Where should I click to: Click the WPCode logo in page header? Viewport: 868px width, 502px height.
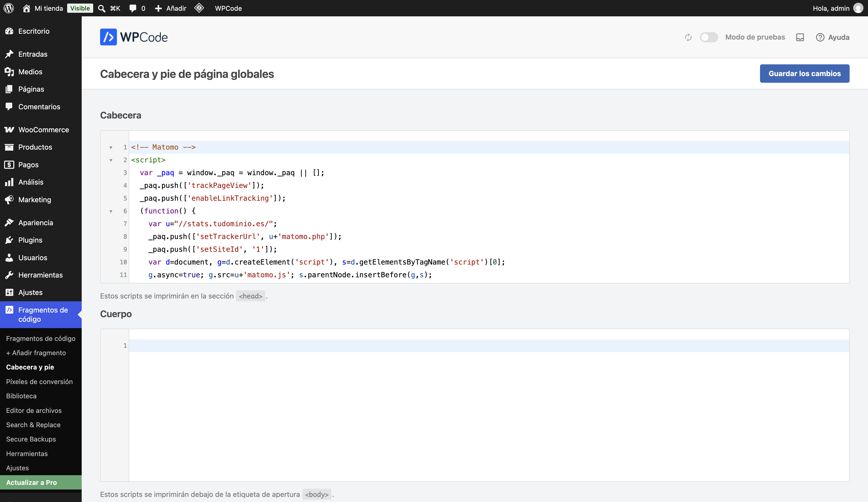[134, 37]
